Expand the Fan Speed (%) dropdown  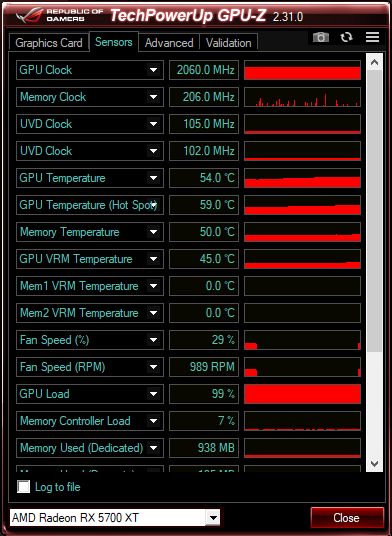[153, 340]
